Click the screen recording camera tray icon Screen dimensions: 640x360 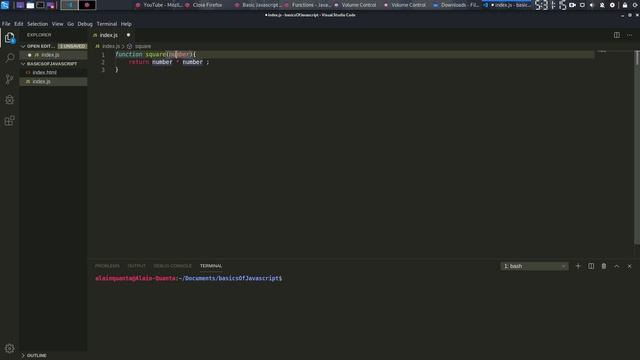pyautogui.click(x=572, y=5)
